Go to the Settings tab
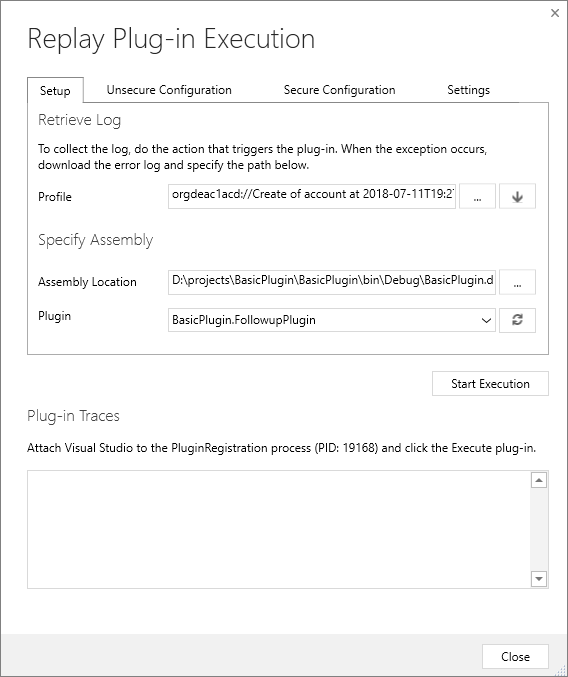The image size is (568, 677). [x=468, y=89]
